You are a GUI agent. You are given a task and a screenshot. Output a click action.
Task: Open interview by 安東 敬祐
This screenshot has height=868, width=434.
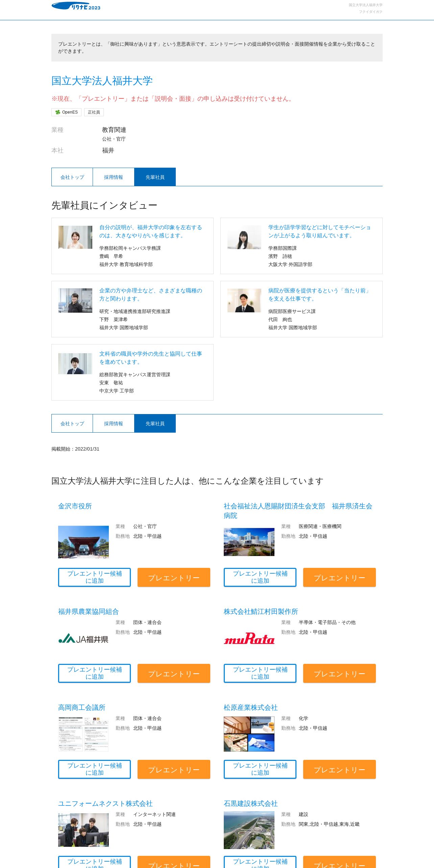(150, 358)
